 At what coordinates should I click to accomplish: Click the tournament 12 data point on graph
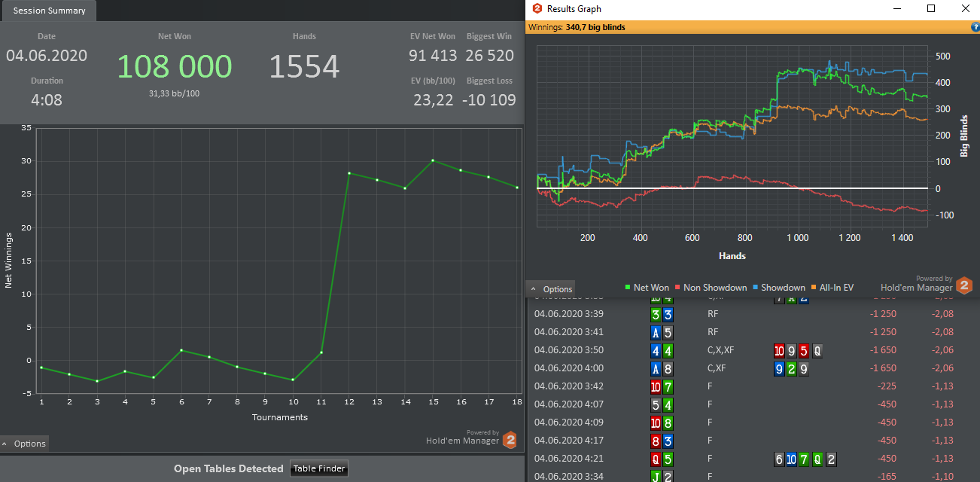click(x=349, y=173)
